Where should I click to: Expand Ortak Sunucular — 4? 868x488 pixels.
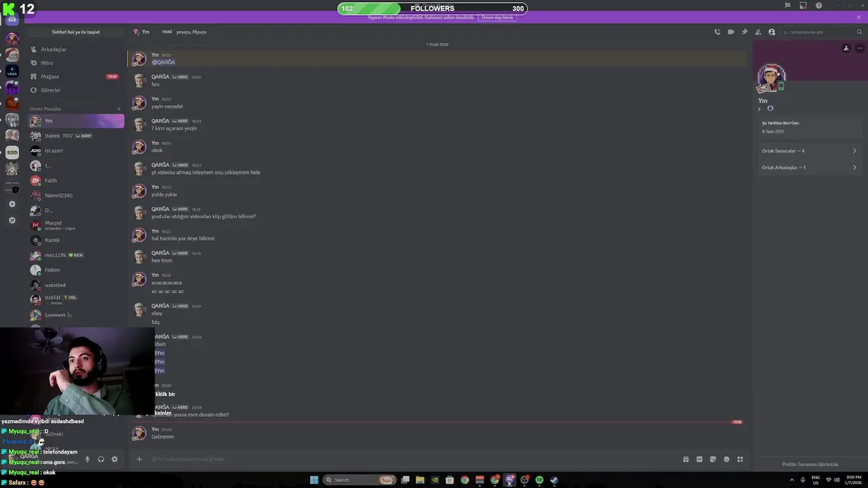(x=809, y=150)
